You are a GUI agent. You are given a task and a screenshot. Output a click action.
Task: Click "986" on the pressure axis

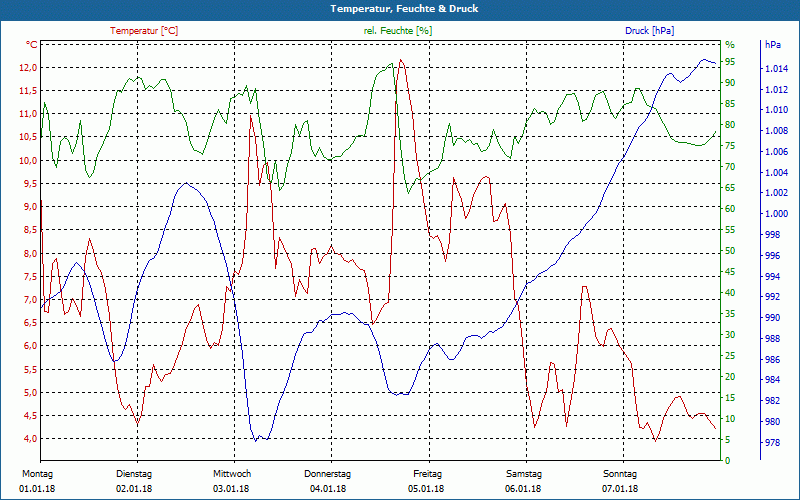tap(770, 360)
